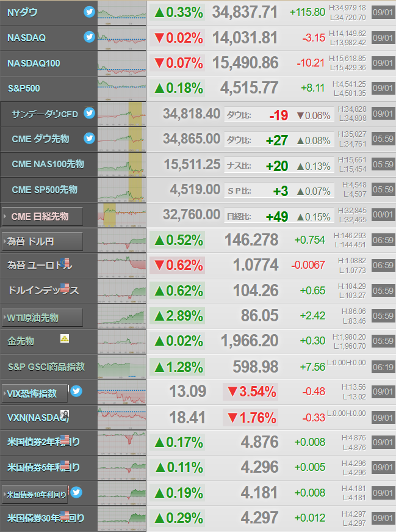Click the gold bars icon by 金先物
Image resolution: width=396 pixels, height=532 pixels.
coord(65,338)
